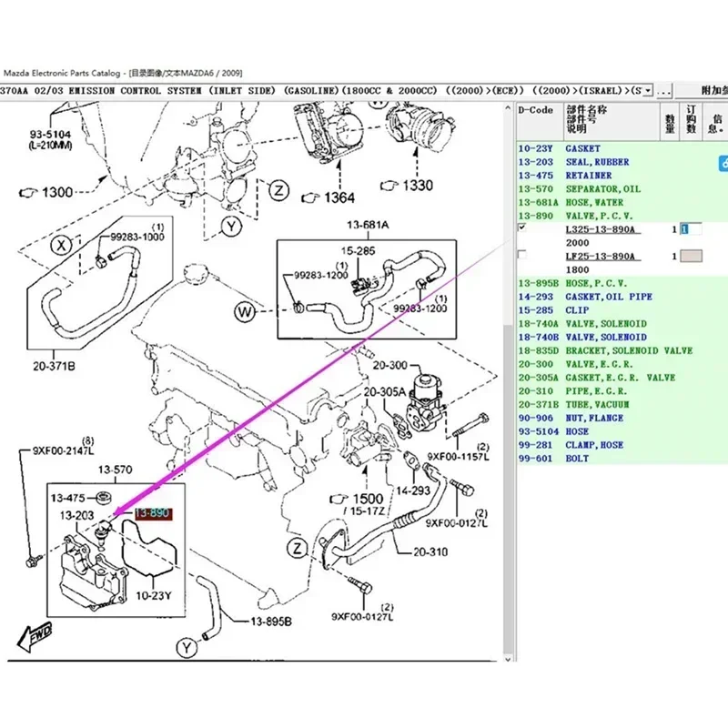This screenshot has height=728, width=728.
Task: Select the 99-601 BOLT row
Action: point(622,459)
